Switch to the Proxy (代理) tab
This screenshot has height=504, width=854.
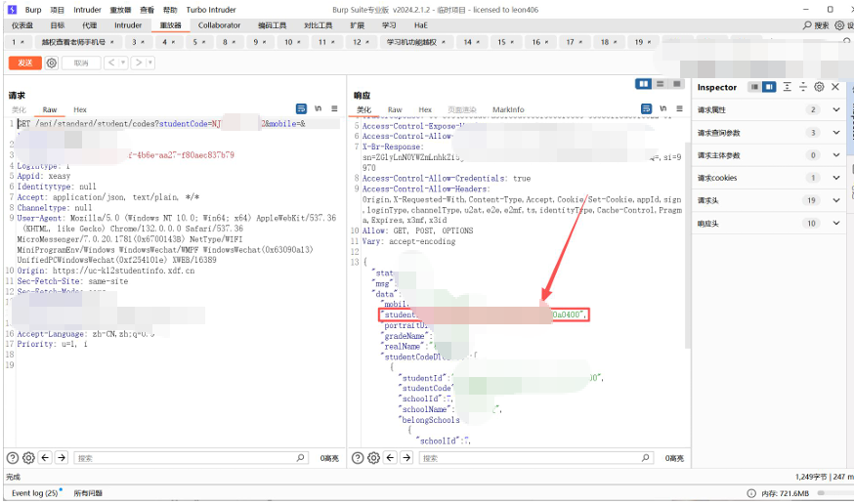click(89, 25)
